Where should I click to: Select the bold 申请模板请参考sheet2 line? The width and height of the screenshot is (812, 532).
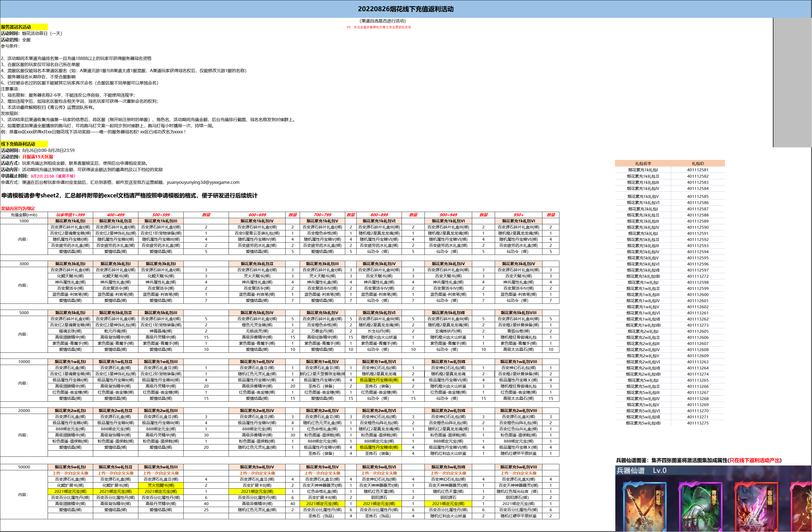click(x=129, y=196)
